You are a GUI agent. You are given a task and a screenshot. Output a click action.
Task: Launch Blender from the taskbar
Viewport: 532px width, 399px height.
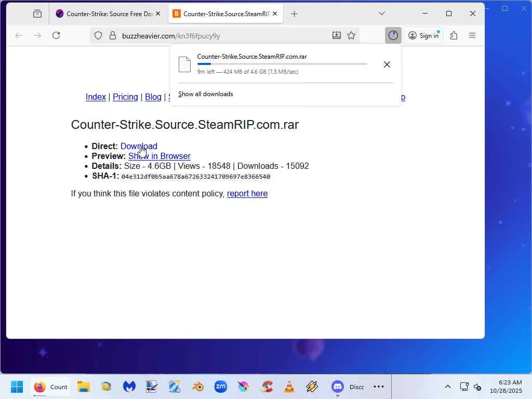pos(198,387)
